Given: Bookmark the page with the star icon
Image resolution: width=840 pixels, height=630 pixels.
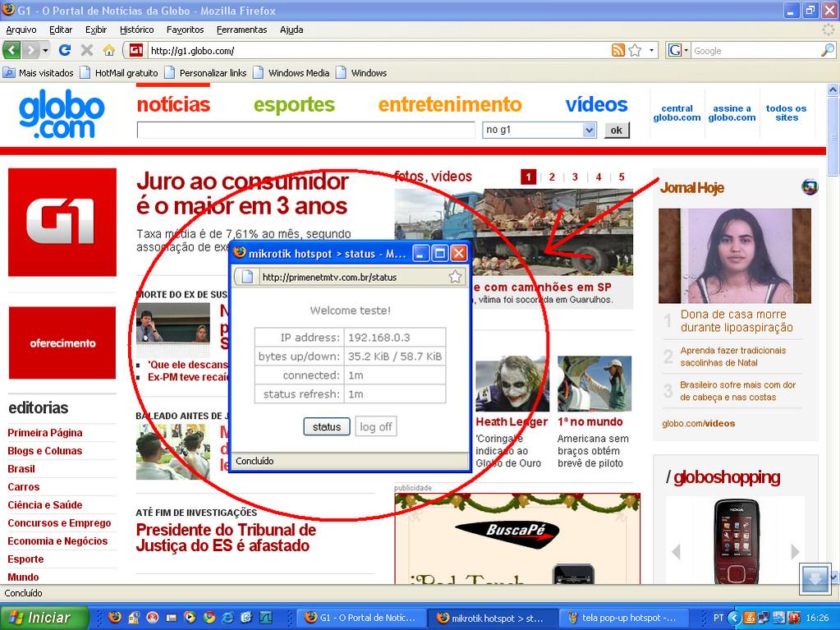Looking at the screenshot, I should (635, 50).
